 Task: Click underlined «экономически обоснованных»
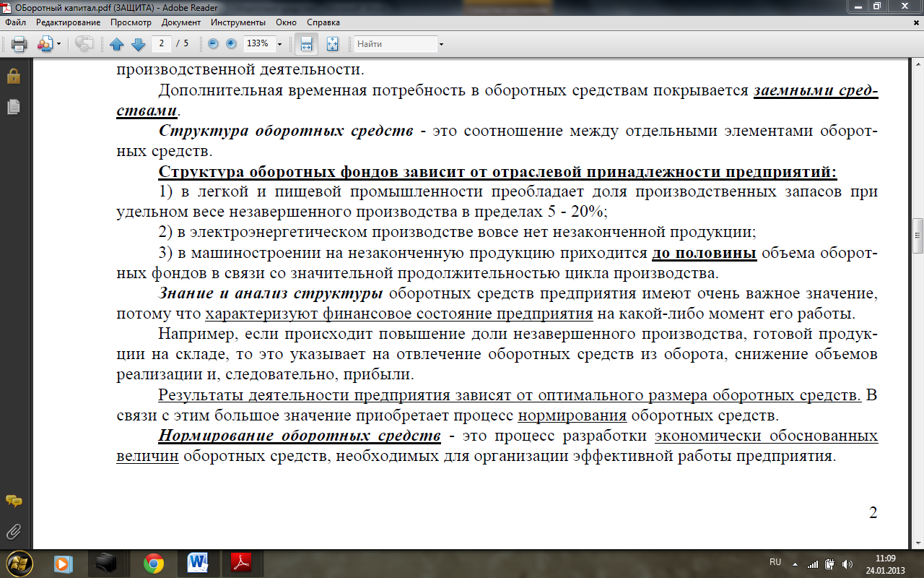767,436
